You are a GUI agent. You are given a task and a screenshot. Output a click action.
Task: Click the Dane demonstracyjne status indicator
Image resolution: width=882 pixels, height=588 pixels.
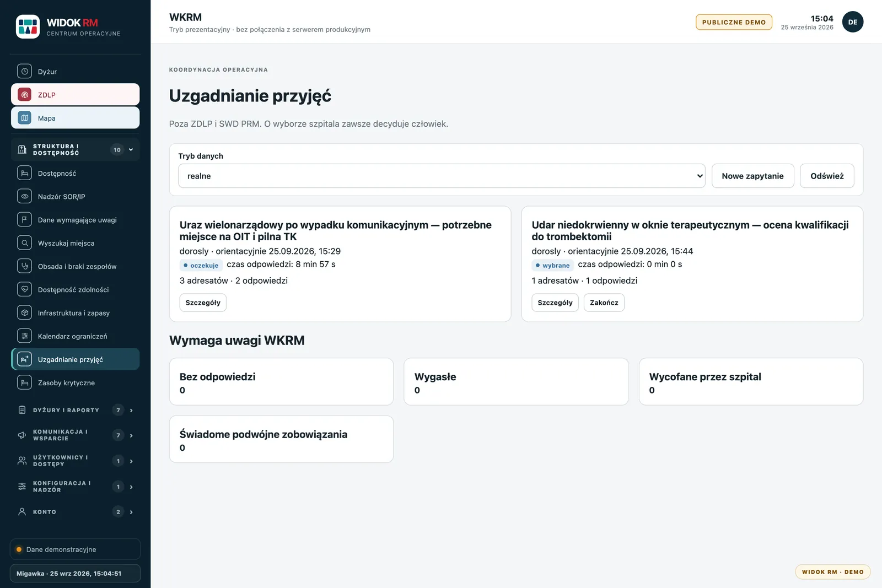[x=75, y=549]
